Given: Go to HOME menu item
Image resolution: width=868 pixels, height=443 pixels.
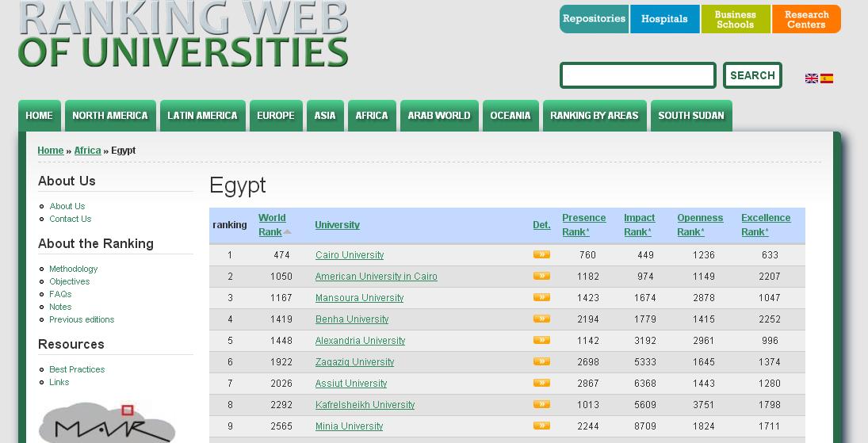Looking at the screenshot, I should pos(40,116).
